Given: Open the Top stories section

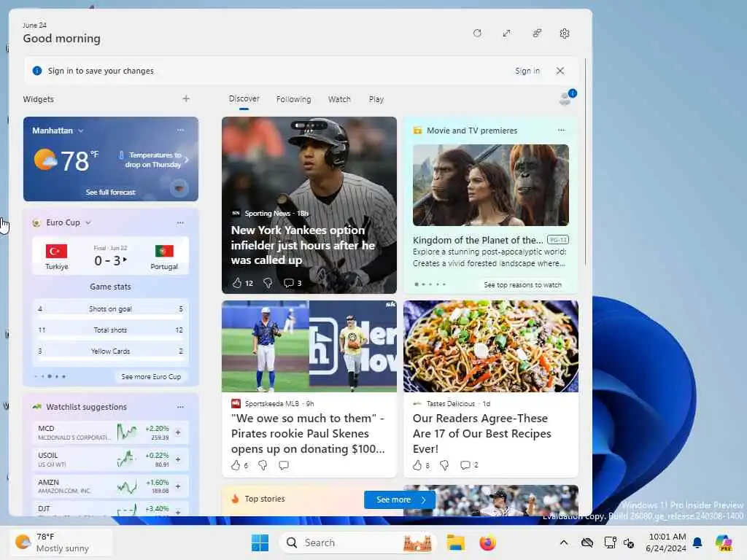Looking at the screenshot, I should pos(265,499).
